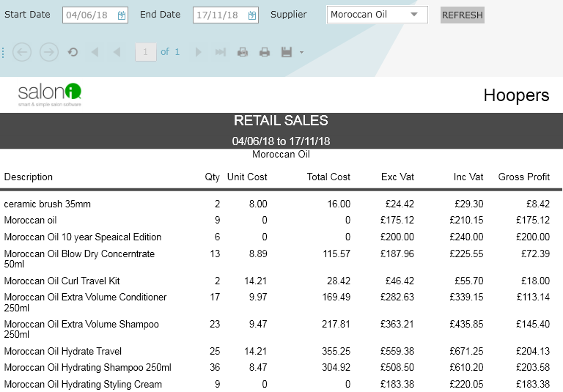Screen dimensions: 563x392
Task: Click the End Date input field
Action: pyautogui.click(x=226, y=15)
